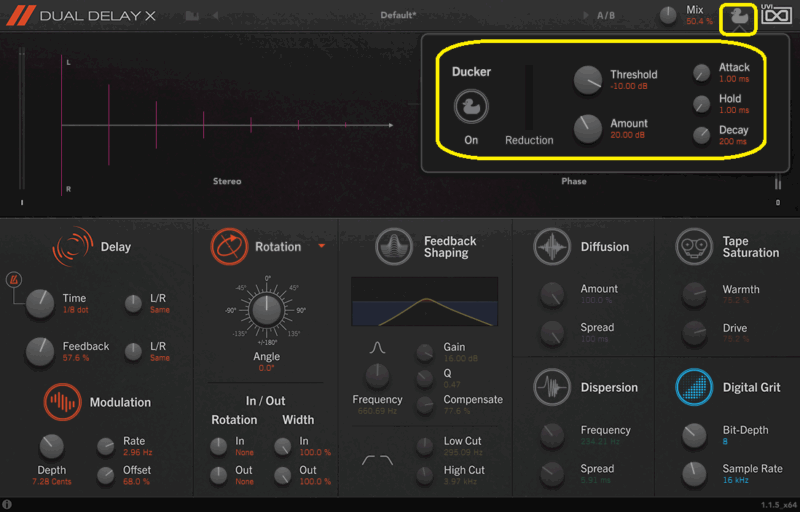
Task: Click the Ducker Decay knob
Action: [702, 135]
